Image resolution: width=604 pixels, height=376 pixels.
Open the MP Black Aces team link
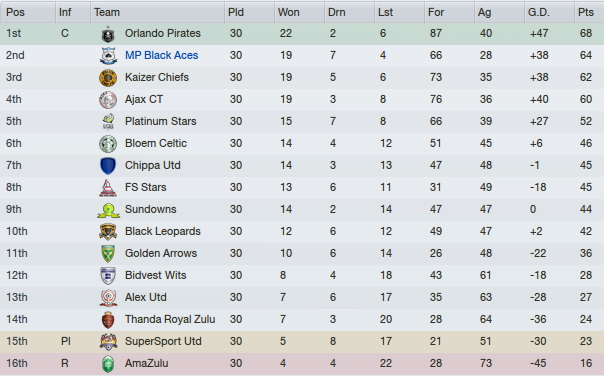tap(161, 55)
